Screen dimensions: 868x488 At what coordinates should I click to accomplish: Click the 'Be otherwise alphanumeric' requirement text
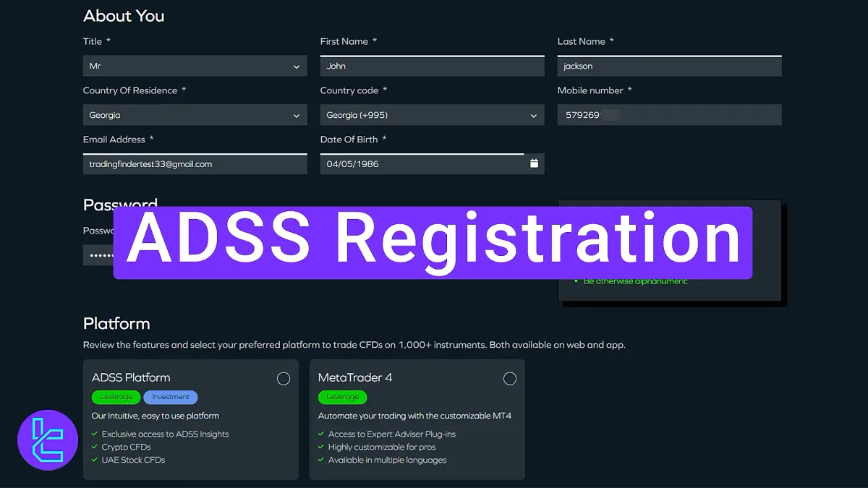coord(634,281)
